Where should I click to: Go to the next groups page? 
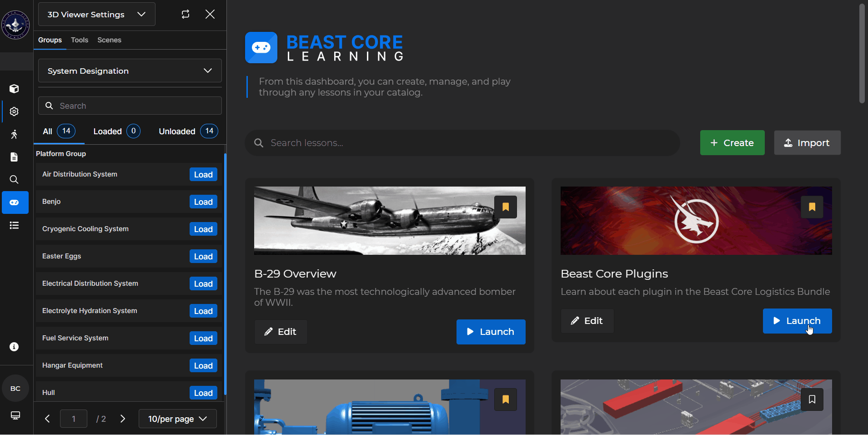pyautogui.click(x=123, y=419)
